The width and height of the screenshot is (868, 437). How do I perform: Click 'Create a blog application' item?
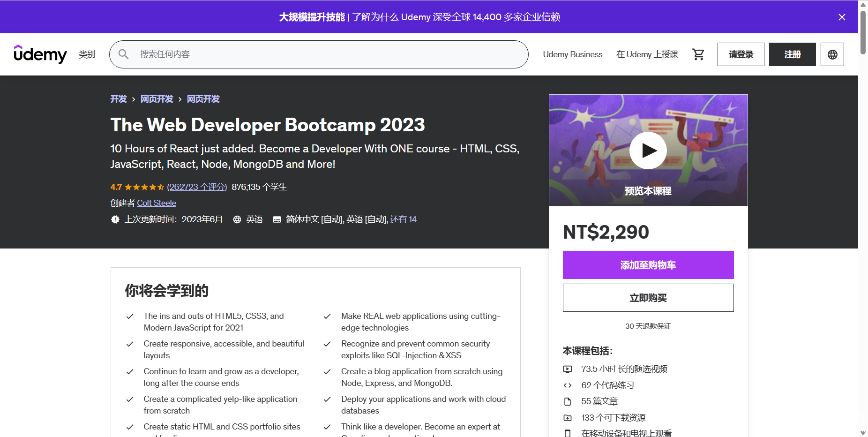point(422,377)
